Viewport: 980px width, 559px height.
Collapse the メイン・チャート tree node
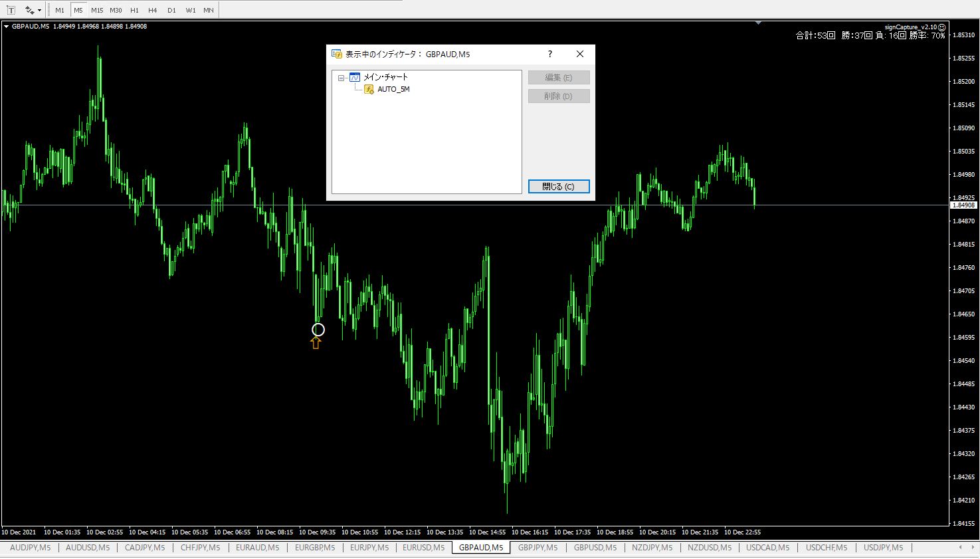coord(342,78)
